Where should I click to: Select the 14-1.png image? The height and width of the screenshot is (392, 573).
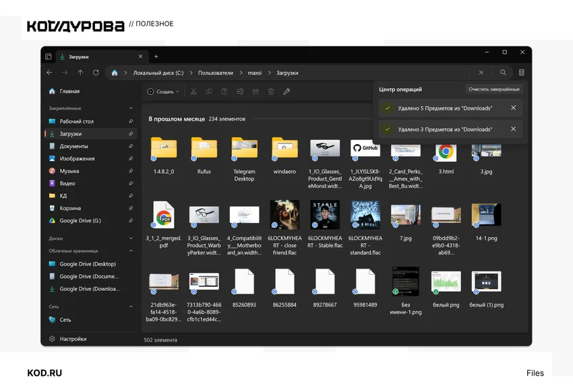click(487, 222)
